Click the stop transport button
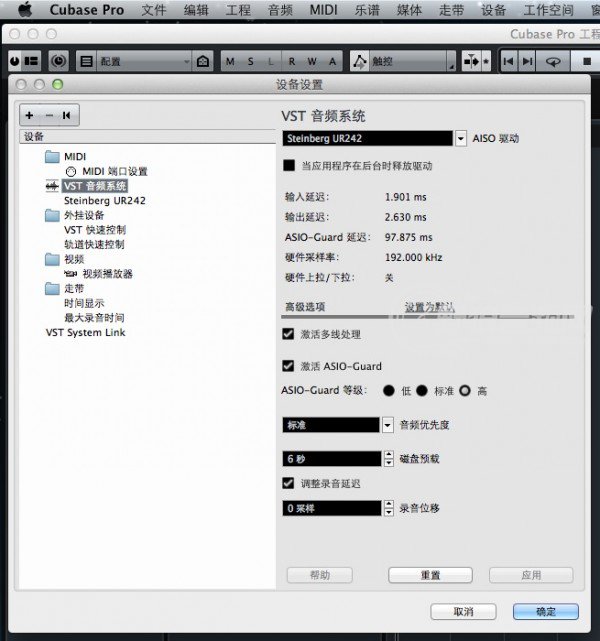The height and width of the screenshot is (641, 600). click(x=587, y=61)
